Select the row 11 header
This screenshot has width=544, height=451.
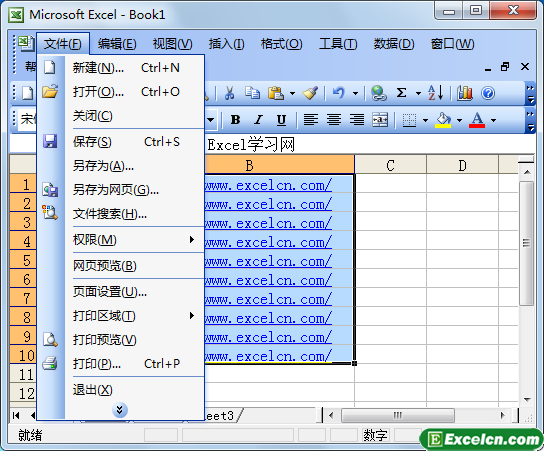[23, 375]
